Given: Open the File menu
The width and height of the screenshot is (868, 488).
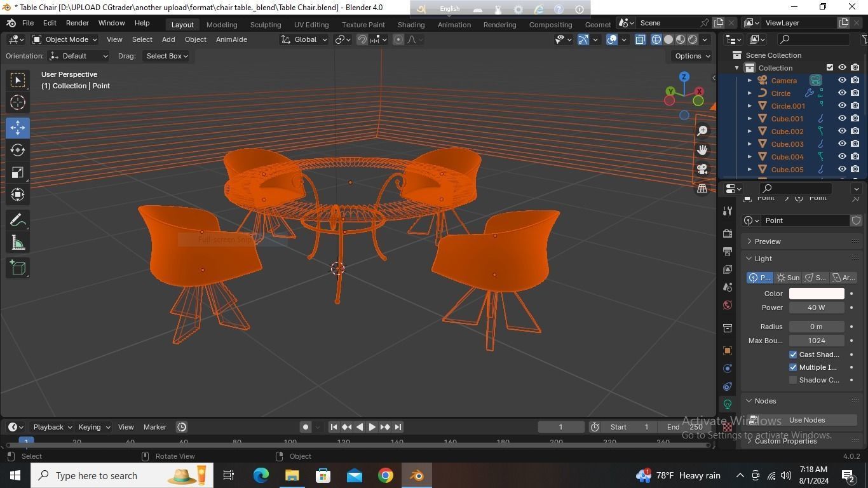Looking at the screenshot, I should point(28,23).
